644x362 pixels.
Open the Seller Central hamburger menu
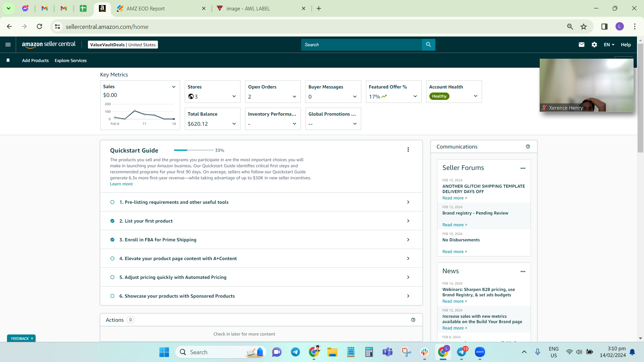8,45
